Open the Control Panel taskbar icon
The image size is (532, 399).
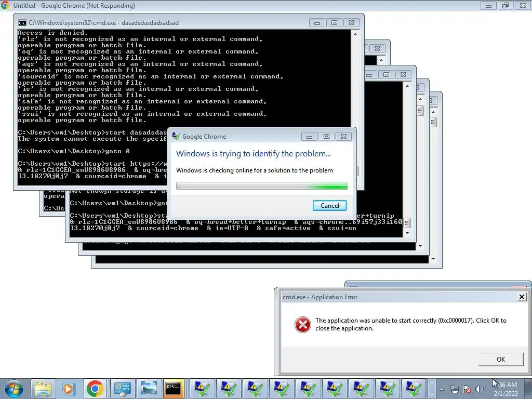click(x=122, y=389)
